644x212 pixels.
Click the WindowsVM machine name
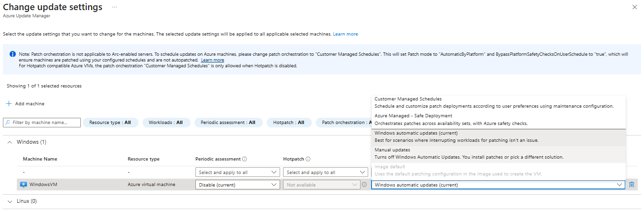(x=43, y=185)
